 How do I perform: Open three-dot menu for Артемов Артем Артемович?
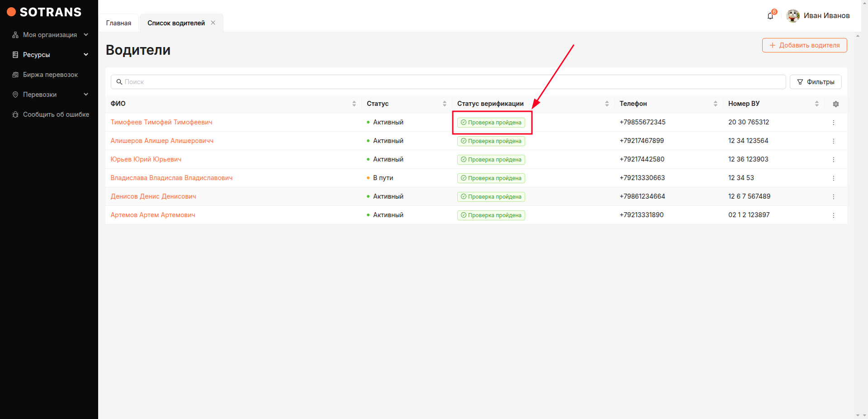(833, 215)
